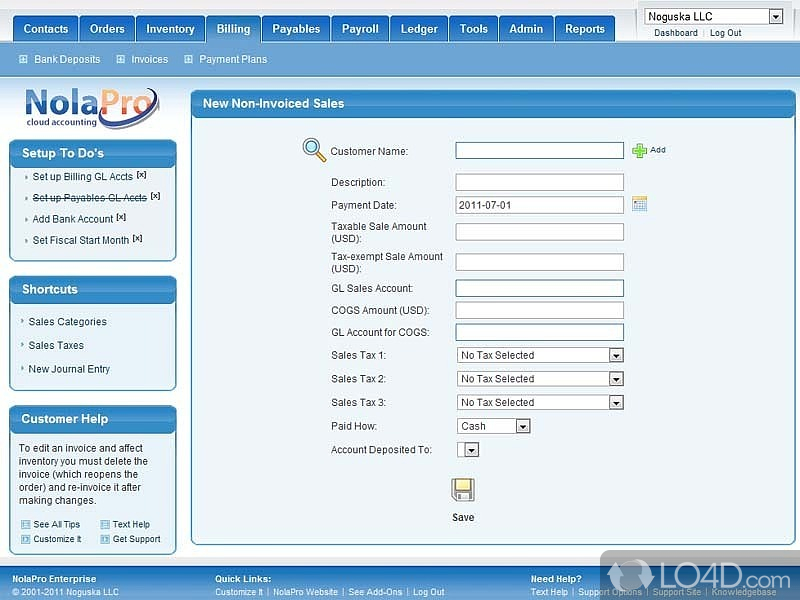Click the See All Tips icon
Image resolution: width=800 pixels, height=600 pixels.
tap(26, 525)
